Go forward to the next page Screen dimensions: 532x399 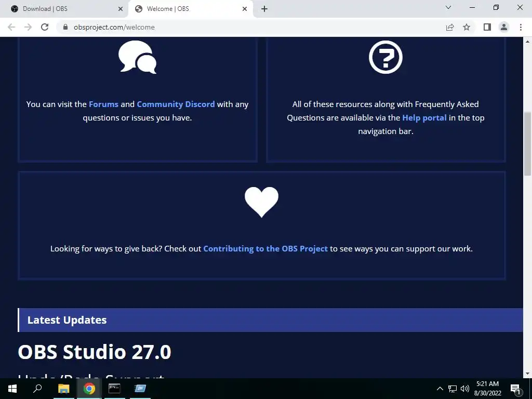[28, 27]
